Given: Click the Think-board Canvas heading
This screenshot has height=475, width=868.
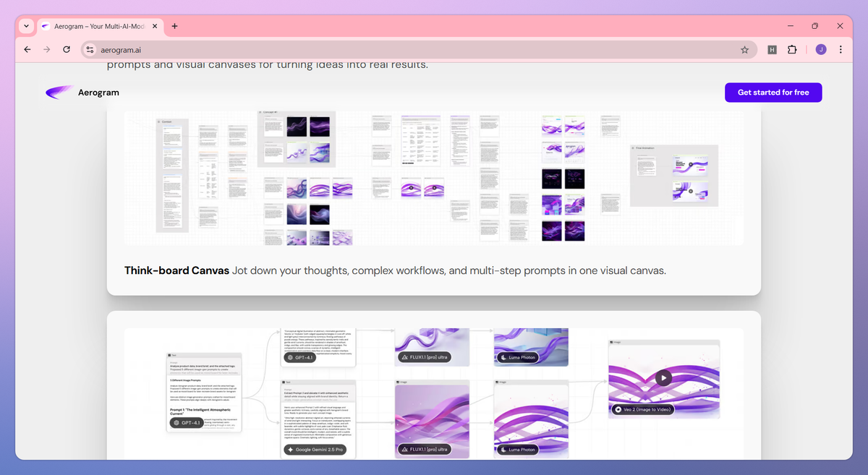Looking at the screenshot, I should 176,271.
